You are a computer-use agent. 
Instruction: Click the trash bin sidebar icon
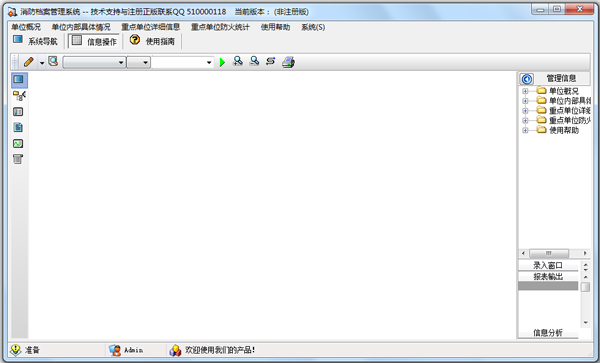coord(18,159)
